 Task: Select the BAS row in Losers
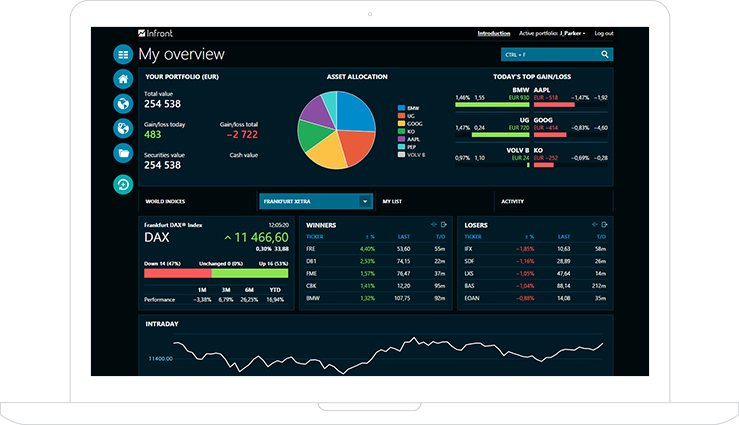tap(535, 286)
